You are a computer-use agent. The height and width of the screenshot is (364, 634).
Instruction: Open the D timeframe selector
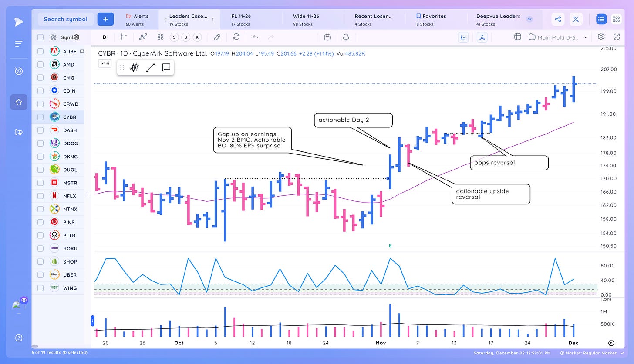(x=105, y=37)
